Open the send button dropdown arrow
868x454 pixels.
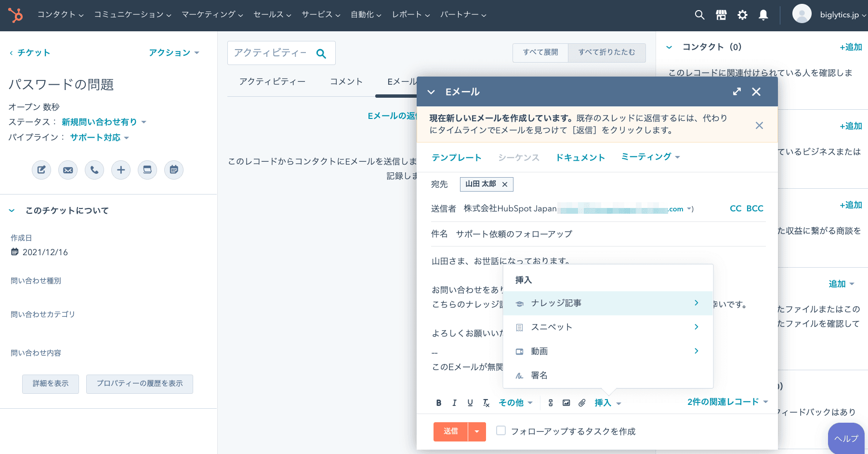477,432
